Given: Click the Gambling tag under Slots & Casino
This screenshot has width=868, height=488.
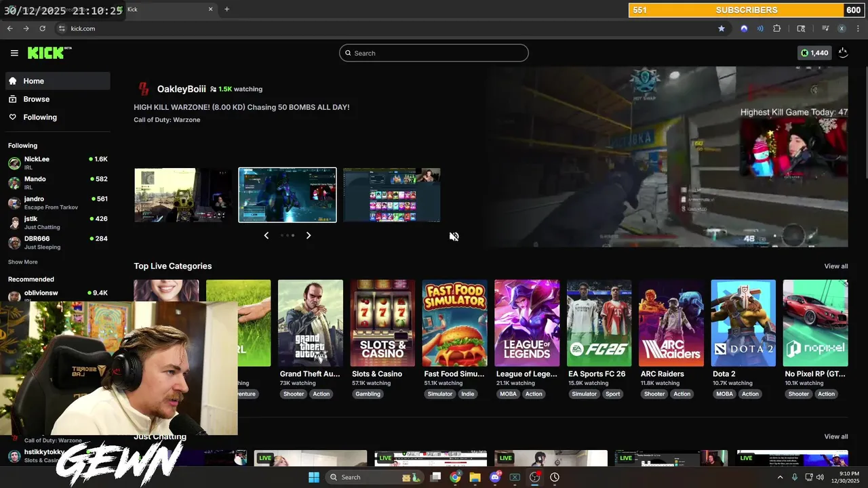Looking at the screenshot, I should 368,394.
